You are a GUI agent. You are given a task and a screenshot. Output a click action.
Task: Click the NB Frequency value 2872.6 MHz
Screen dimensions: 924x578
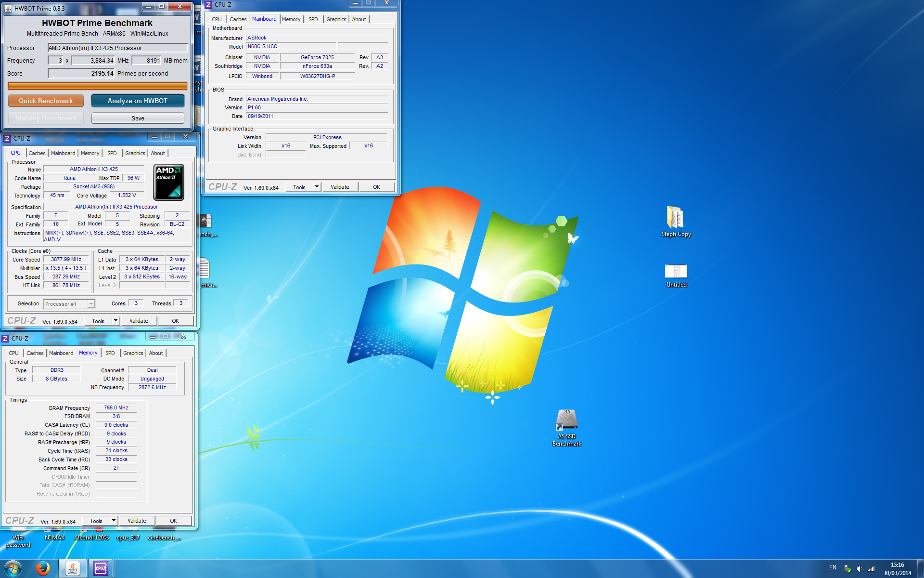152,387
